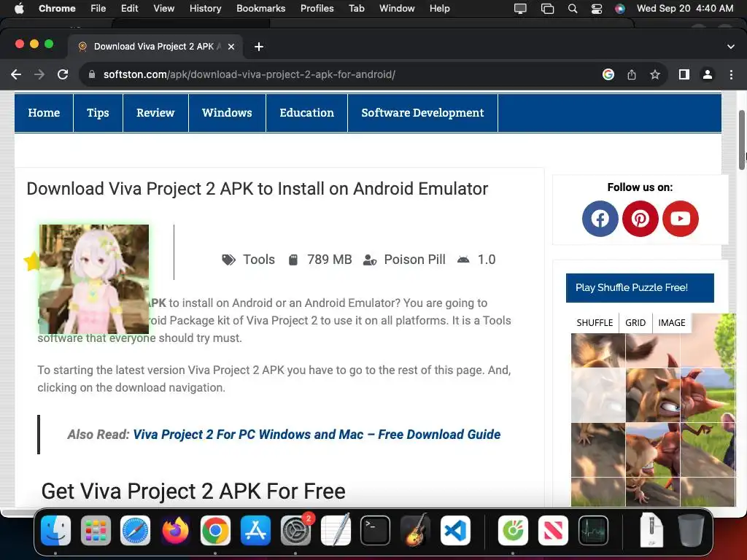Open System Preferences in the Dock

[295, 530]
